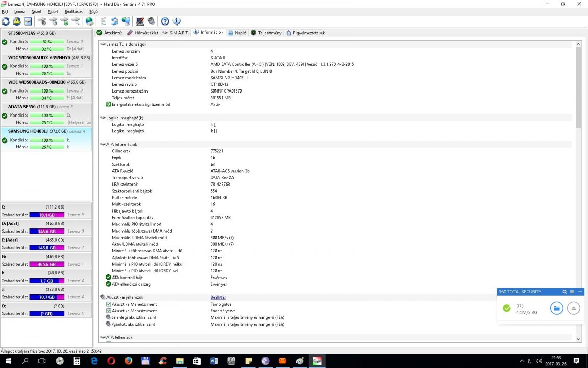
Task: Open the Riport menu
Action: [53, 12]
